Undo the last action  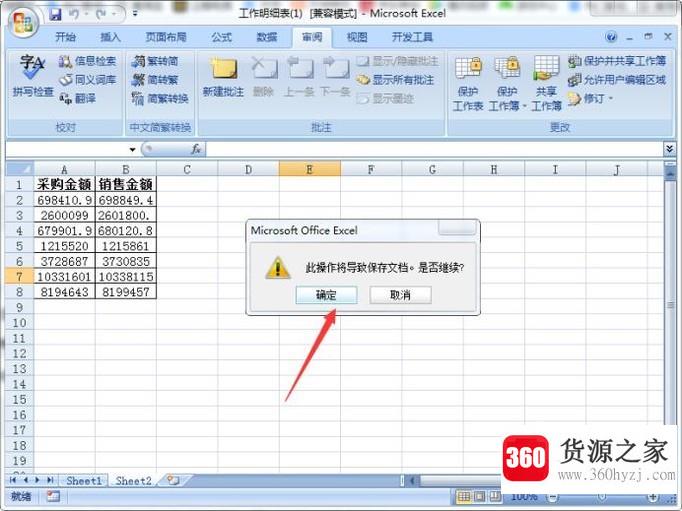tap(75, 15)
